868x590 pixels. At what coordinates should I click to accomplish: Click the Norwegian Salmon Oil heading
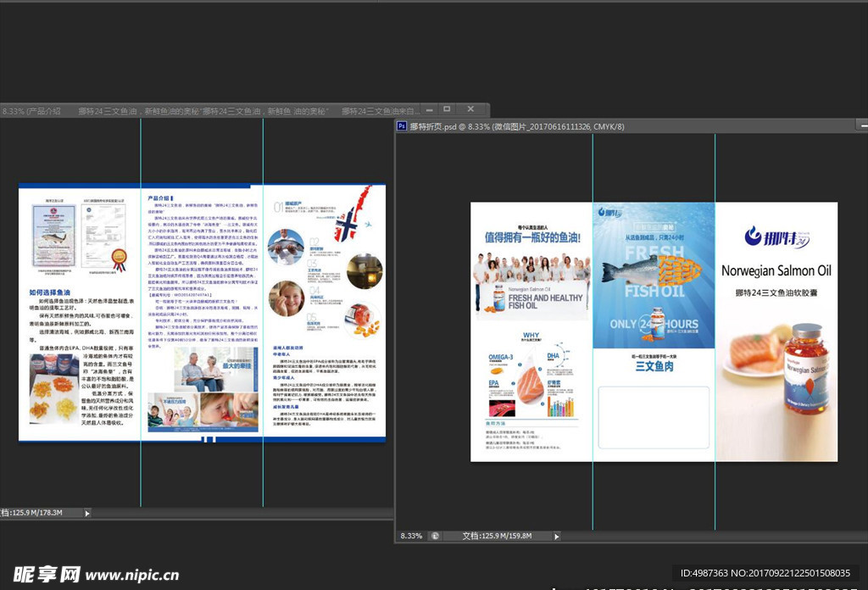pos(776,270)
